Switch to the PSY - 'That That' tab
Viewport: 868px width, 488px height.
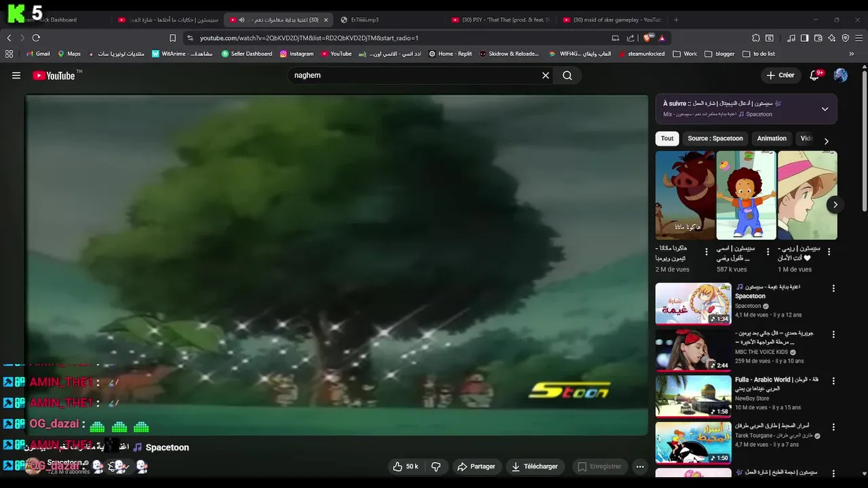click(x=500, y=20)
